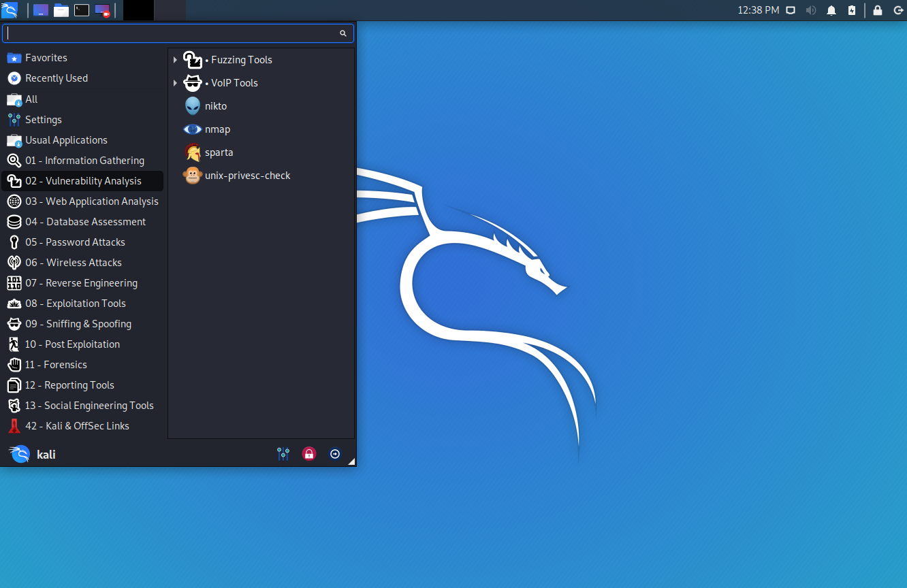Screen dimensions: 907x588
Task: Click the 'nikto' label
Action: coord(216,106)
